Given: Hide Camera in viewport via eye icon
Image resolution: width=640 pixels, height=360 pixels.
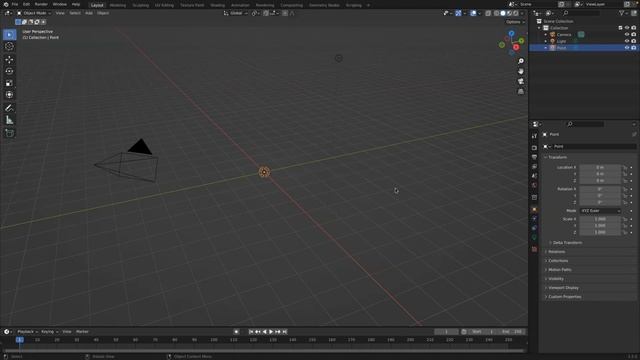Looking at the screenshot, I should point(627,34).
